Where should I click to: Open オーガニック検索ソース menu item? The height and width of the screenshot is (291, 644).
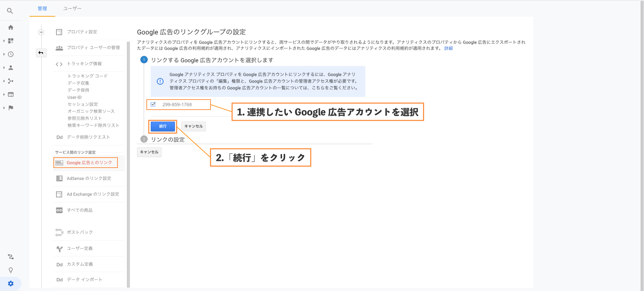pos(91,111)
